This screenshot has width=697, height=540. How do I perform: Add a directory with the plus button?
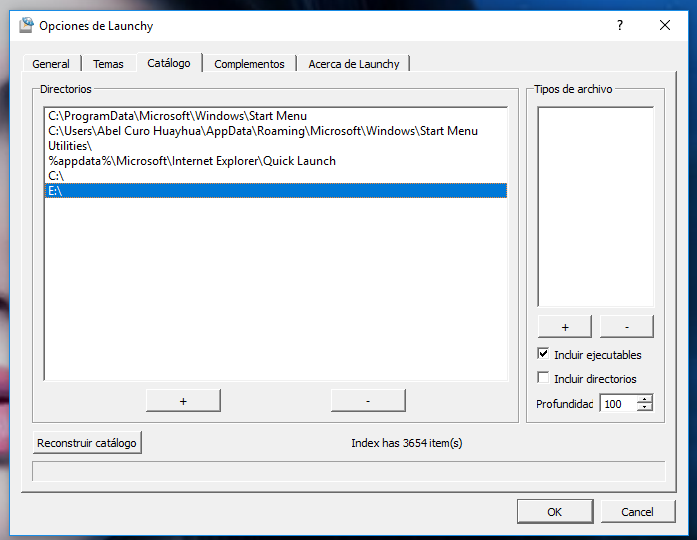(183, 401)
